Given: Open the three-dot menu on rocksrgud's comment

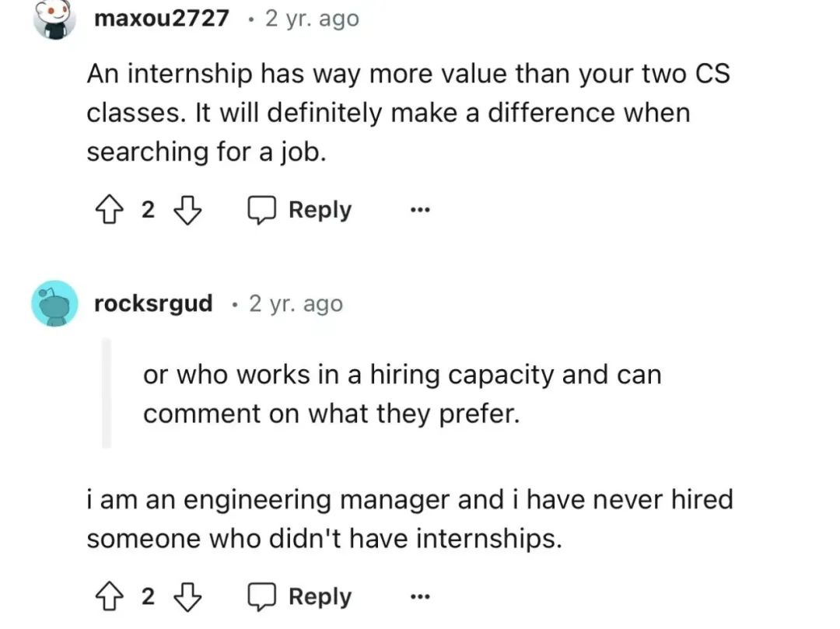Looking at the screenshot, I should (x=420, y=596).
